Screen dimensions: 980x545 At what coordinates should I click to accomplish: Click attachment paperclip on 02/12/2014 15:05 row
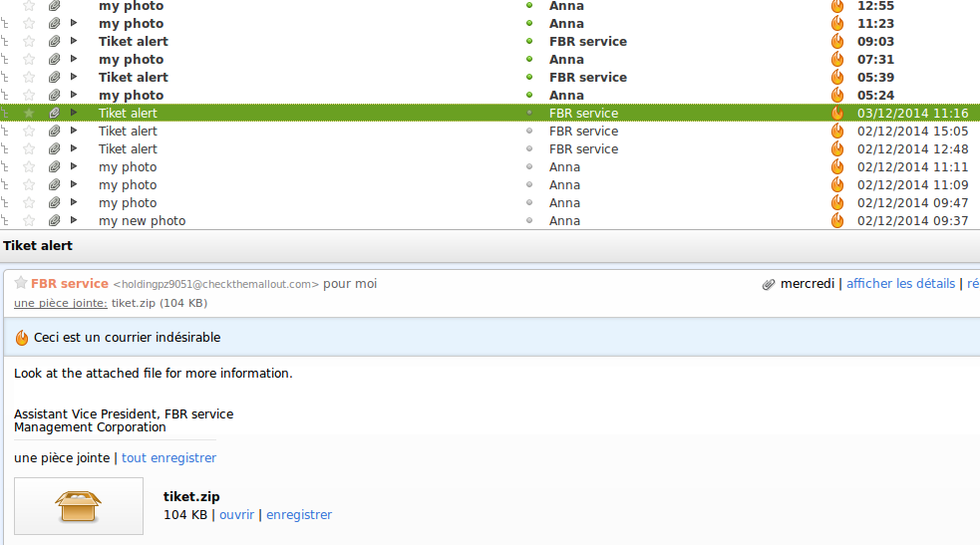pos(55,132)
